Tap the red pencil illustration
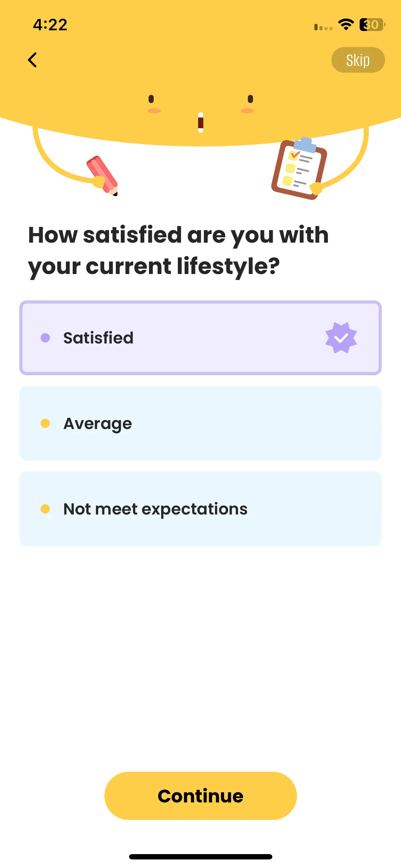Viewport: 401px width, 868px height. [102, 176]
